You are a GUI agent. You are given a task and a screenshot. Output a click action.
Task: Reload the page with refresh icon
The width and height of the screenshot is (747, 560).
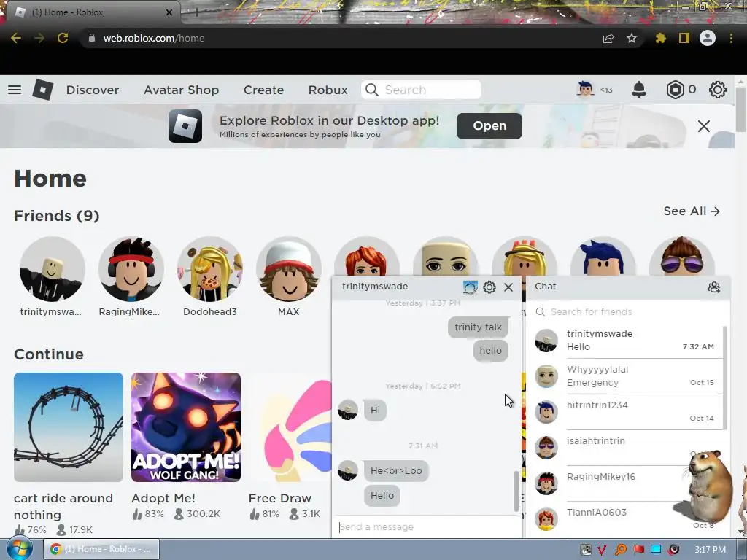(63, 38)
